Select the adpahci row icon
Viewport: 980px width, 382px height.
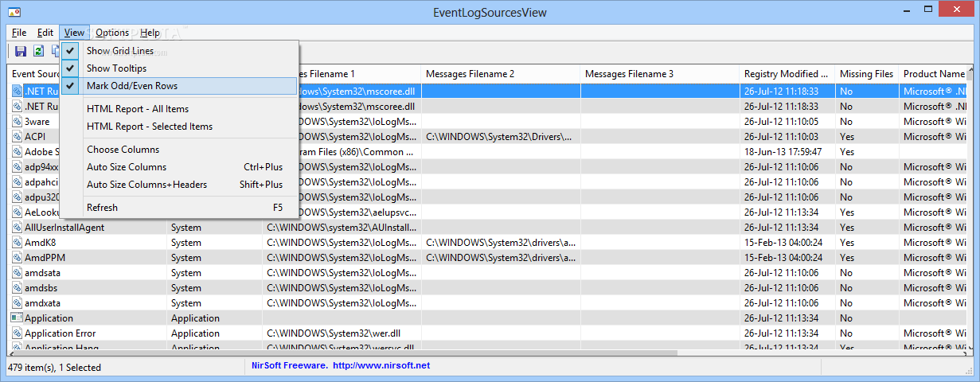[18, 182]
